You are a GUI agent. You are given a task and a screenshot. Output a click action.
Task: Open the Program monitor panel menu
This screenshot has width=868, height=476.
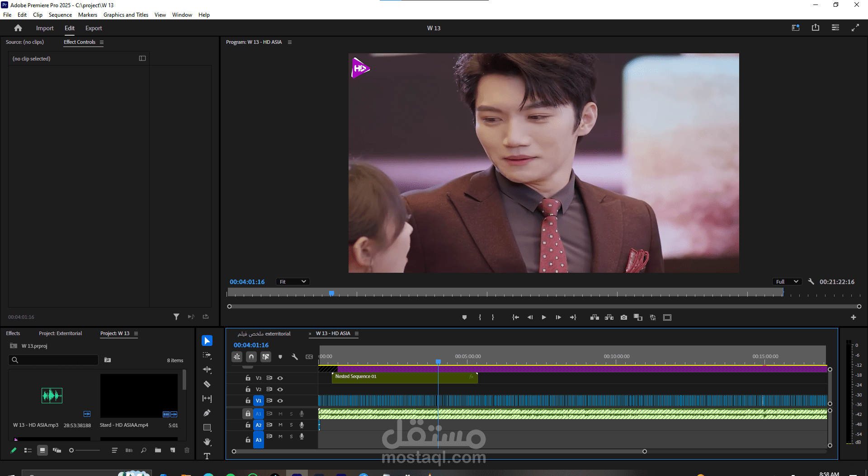pos(290,42)
